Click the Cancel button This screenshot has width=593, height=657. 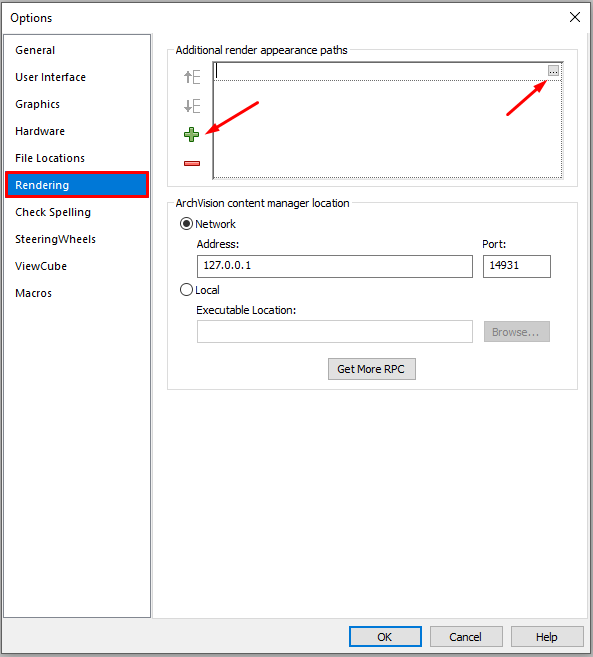click(466, 636)
